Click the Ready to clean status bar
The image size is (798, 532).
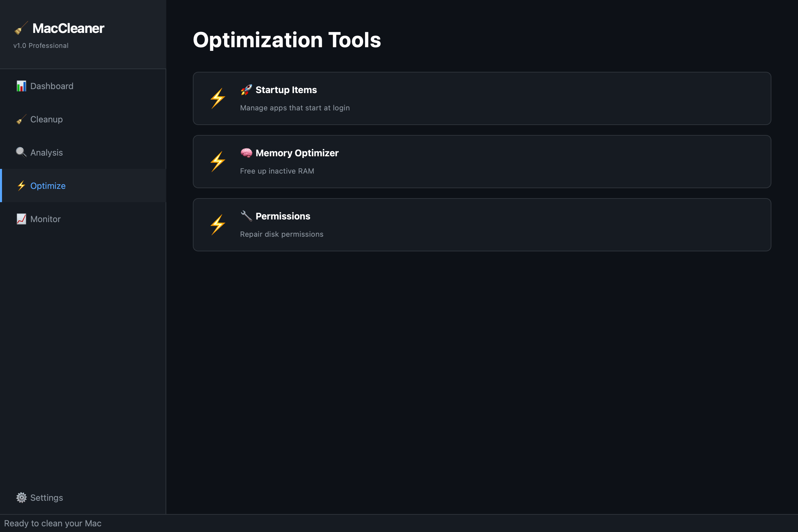click(54, 523)
